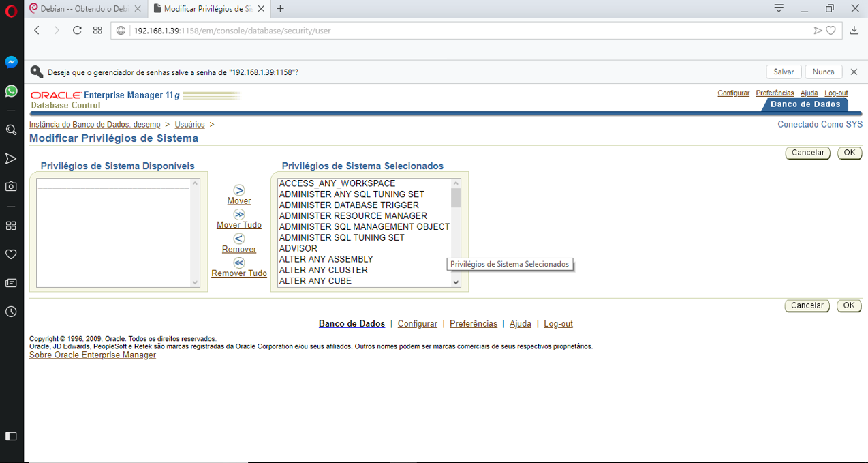Select ALTER ANY CLUSTER privilege
The width and height of the screenshot is (868, 463).
coord(323,270)
